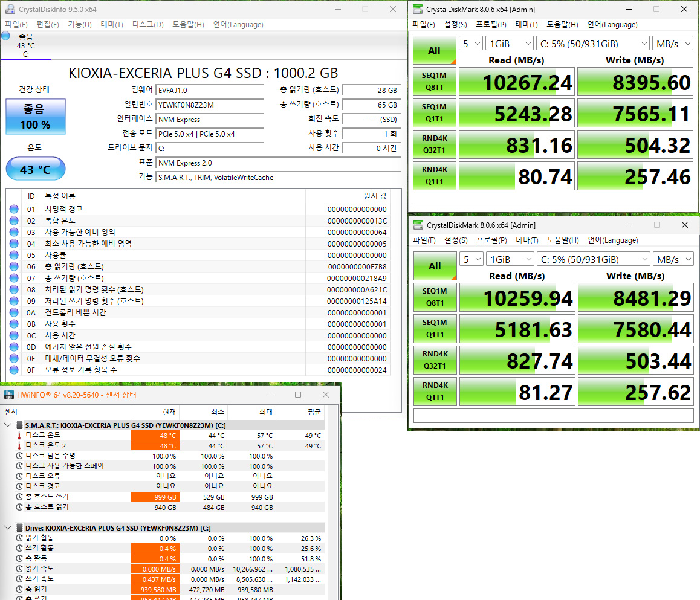Click drive icon in S.M.A.R.T. KIOXIA sensor header

click(x=19, y=425)
